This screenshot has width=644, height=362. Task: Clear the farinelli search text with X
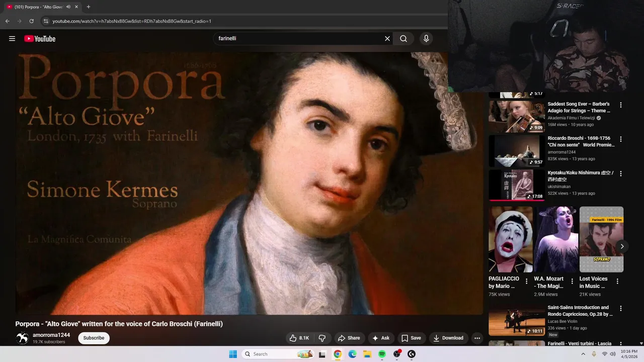[387, 39]
